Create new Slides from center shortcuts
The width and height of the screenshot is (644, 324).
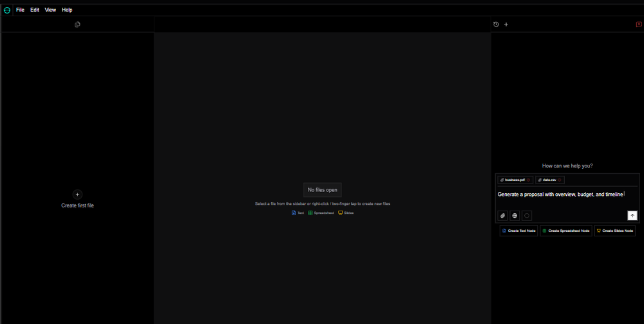346,213
